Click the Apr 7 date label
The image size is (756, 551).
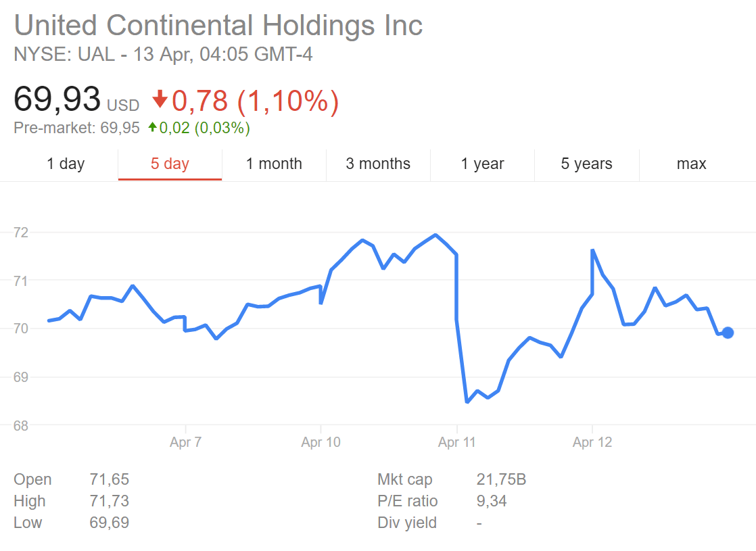tap(185, 443)
